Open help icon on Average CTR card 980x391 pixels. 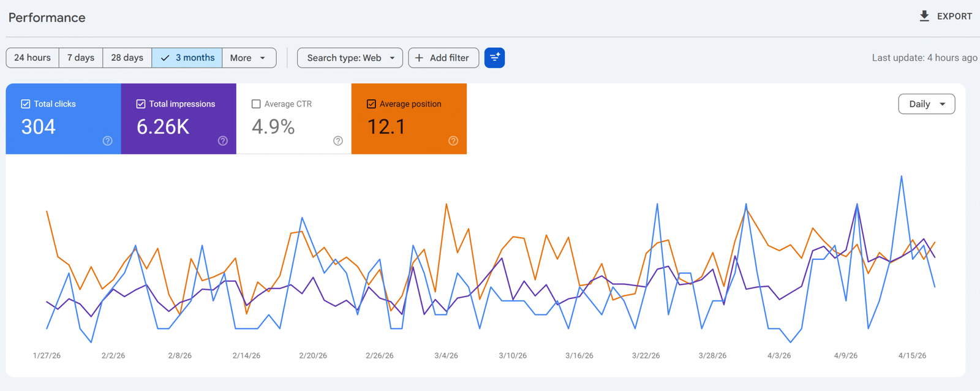(337, 141)
